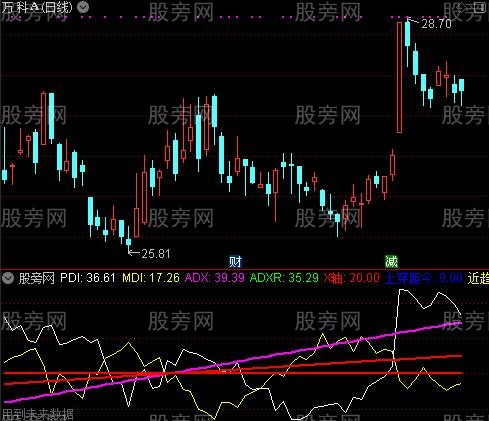
Task: Select the blue 上穿距今 indicator value
Action: 423,278
